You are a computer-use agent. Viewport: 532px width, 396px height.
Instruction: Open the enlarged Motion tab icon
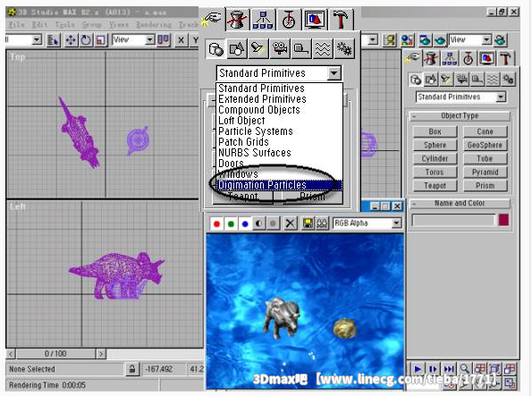pos(289,20)
